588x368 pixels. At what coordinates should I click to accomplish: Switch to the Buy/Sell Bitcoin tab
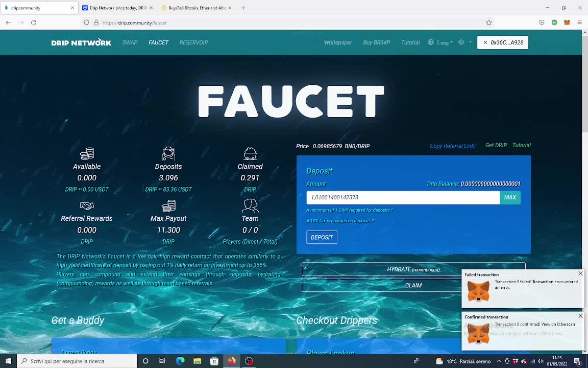click(x=197, y=8)
